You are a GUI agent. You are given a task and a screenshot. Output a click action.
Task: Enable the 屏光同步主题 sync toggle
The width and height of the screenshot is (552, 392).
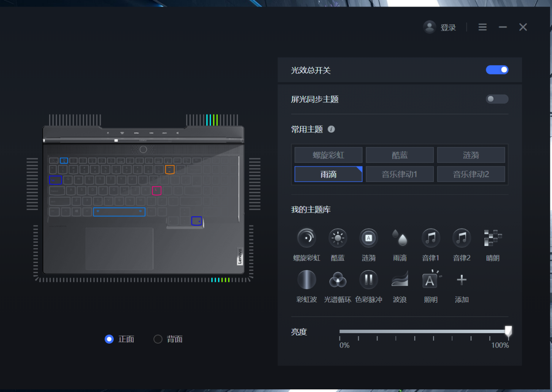point(497,99)
